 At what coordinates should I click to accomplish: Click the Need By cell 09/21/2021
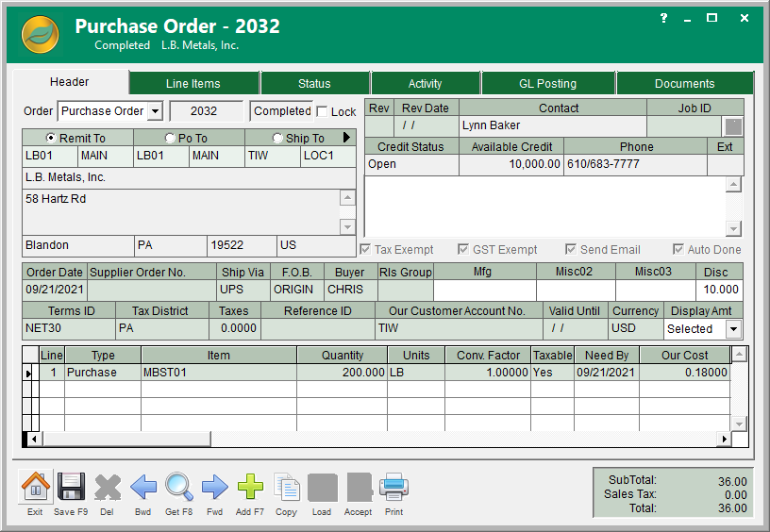tap(607, 373)
